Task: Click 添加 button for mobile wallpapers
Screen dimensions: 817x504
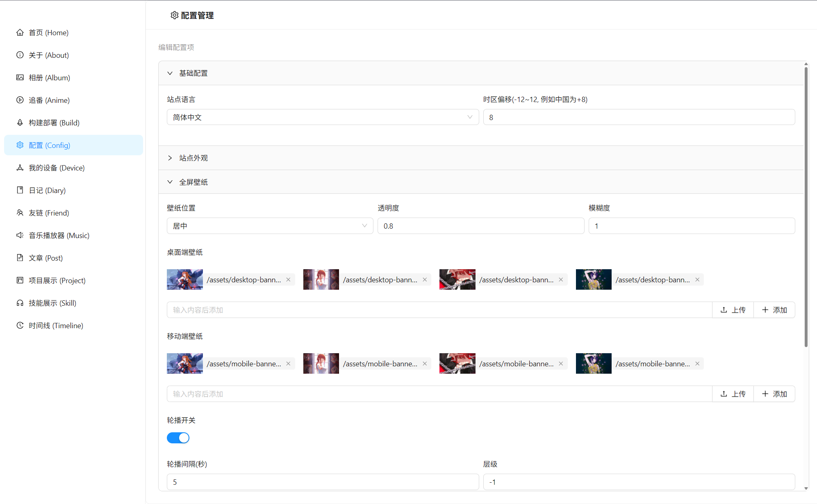Action: [x=774, y=394]
